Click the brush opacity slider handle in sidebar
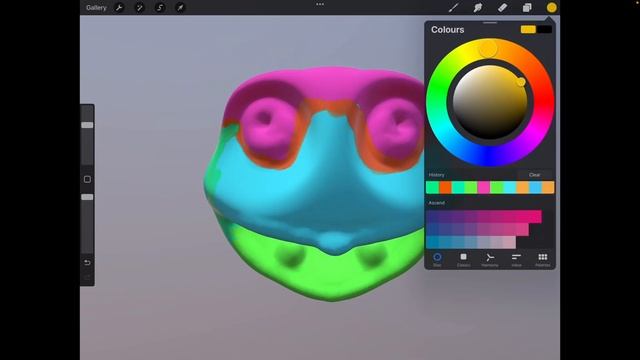640x360 pixels. pyautogui.click(x=87, y=197)
